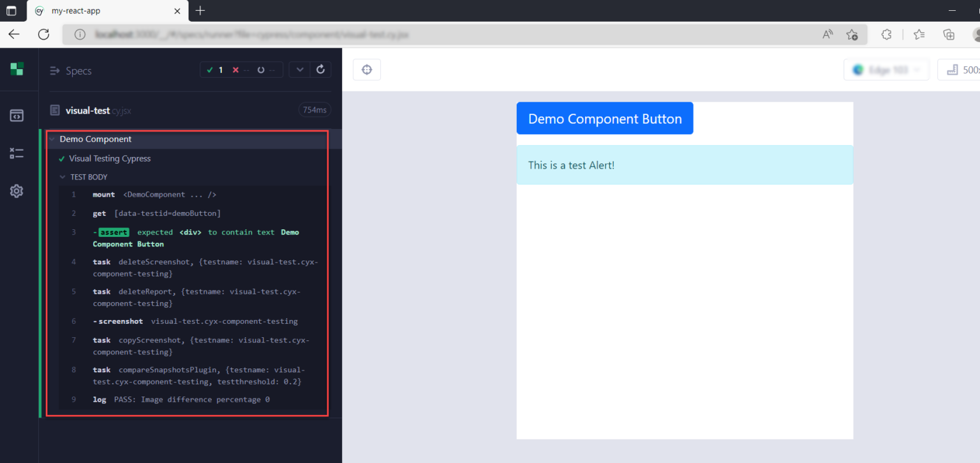Collapse the Specs panel using its arrow icon

[x=54, y=71]
